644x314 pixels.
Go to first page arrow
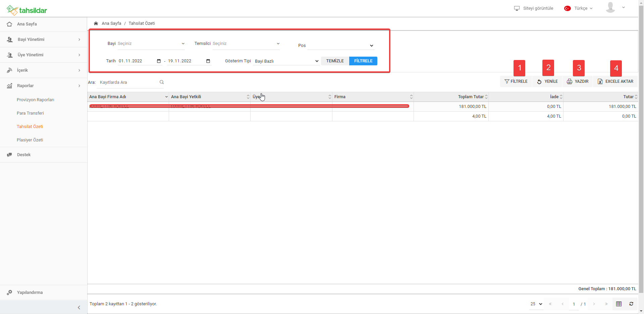tap(550, 304)
